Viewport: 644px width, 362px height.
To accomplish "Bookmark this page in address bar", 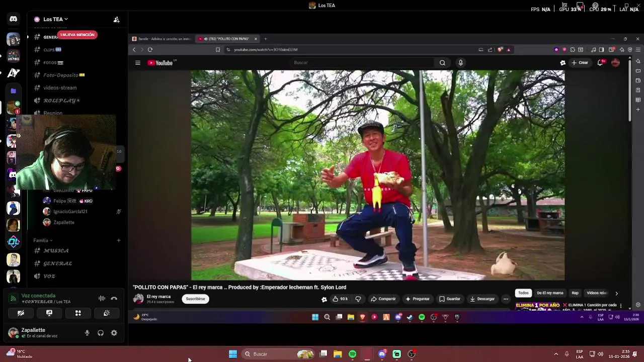I will click(217, 50).
